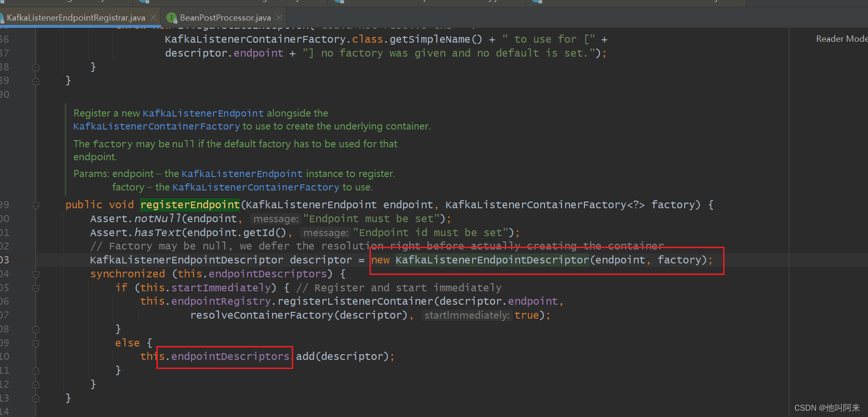Click the '// Factory may be null' comment line
Screen dimensions: 868x417
[x=377, y=246]
